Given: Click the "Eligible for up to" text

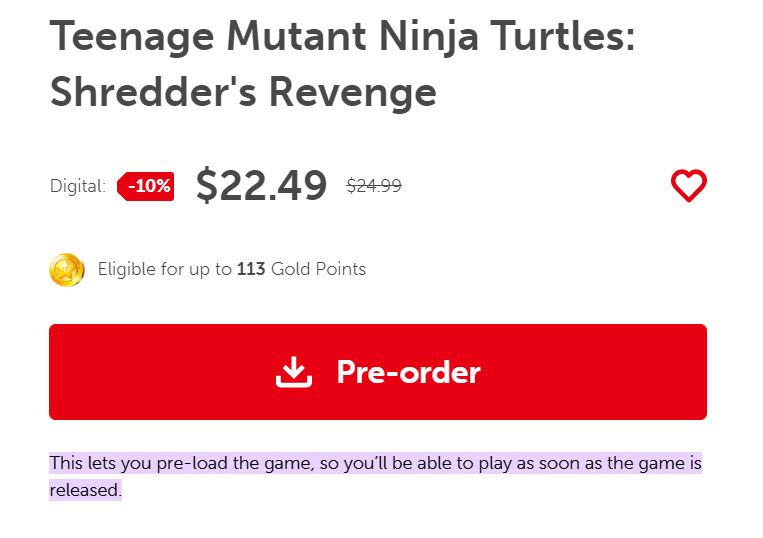Looking at the screenshot, I should (x=165, y=269).
